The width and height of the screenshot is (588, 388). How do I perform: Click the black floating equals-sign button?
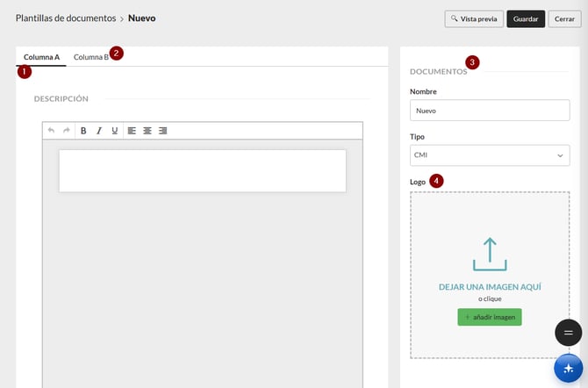pyautogui.click(x=569, y=333)
